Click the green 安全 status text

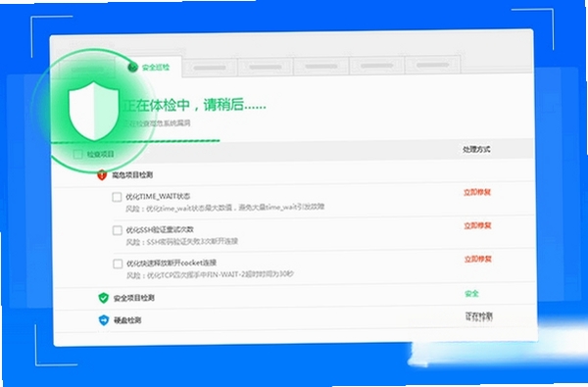471,293
